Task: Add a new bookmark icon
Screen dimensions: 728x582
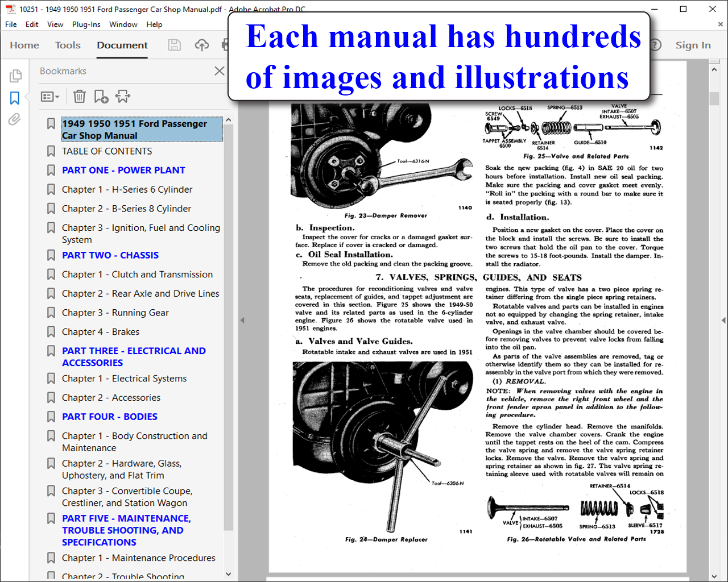Action: tap(101, 97)
